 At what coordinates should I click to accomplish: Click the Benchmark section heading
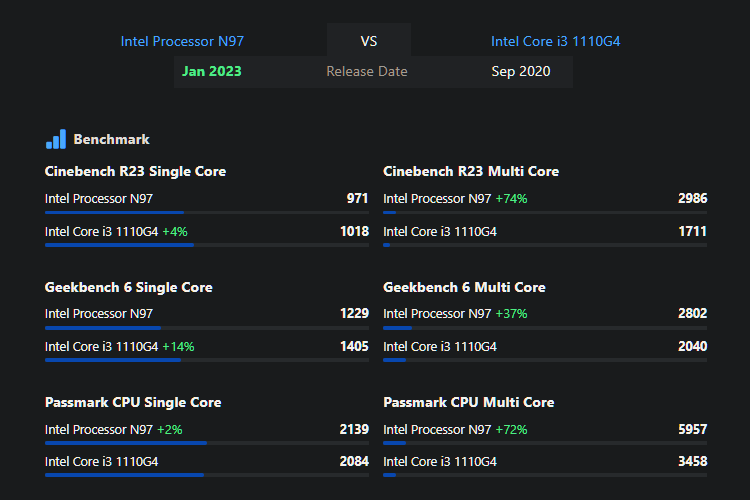(x=111, y=139)
